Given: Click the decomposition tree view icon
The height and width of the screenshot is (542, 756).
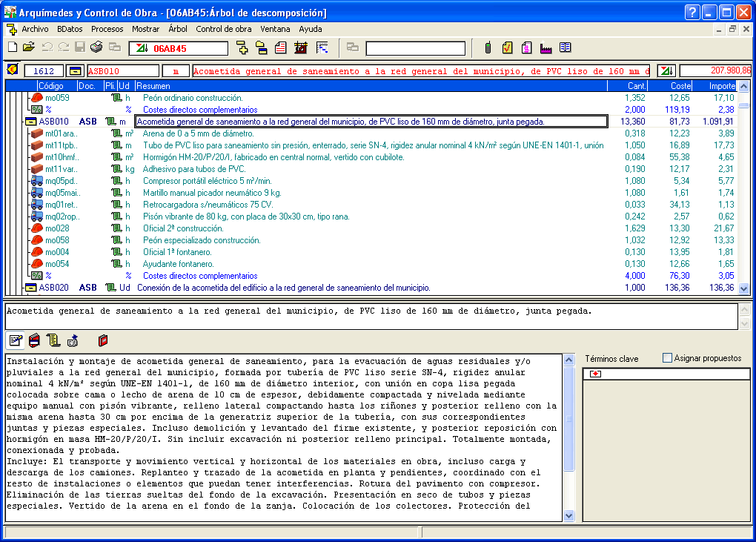Looking at the screenshot, I should (x=322, y=47).
